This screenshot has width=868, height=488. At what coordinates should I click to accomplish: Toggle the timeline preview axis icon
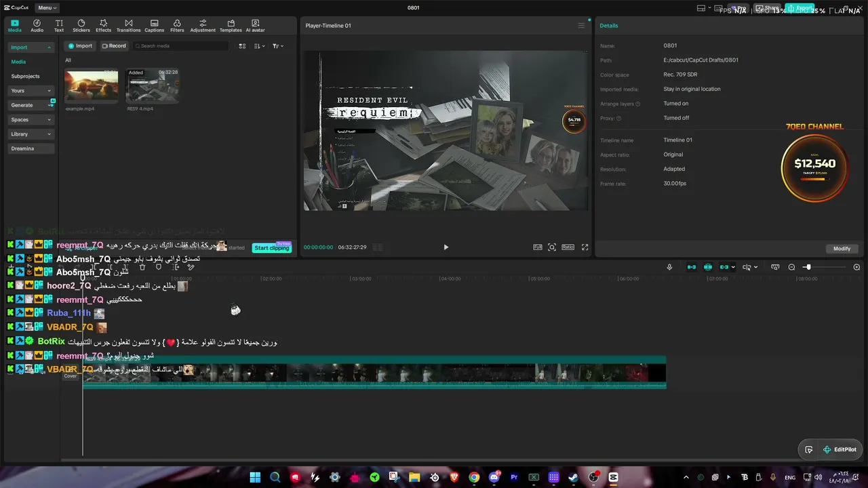click(x=775, y=267)
